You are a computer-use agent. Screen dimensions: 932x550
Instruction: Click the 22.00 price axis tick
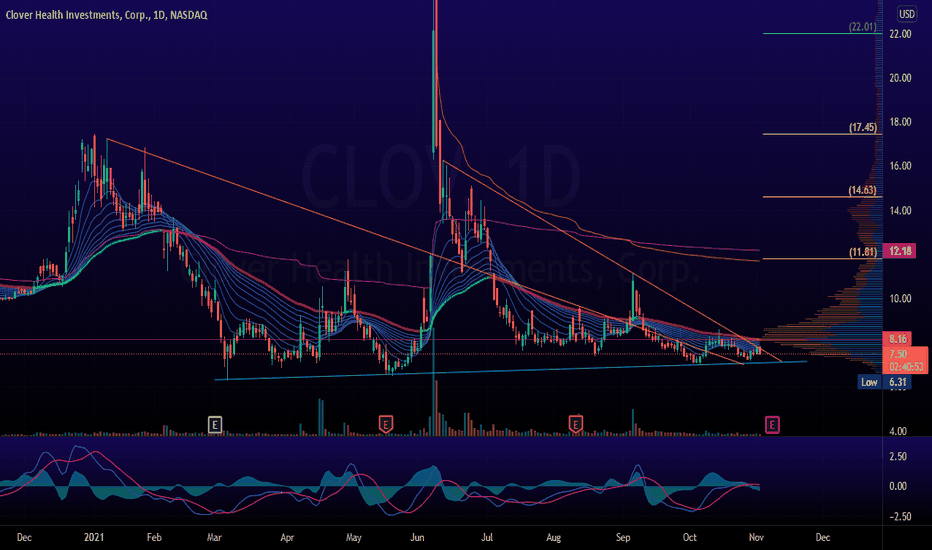click(900, 34)
